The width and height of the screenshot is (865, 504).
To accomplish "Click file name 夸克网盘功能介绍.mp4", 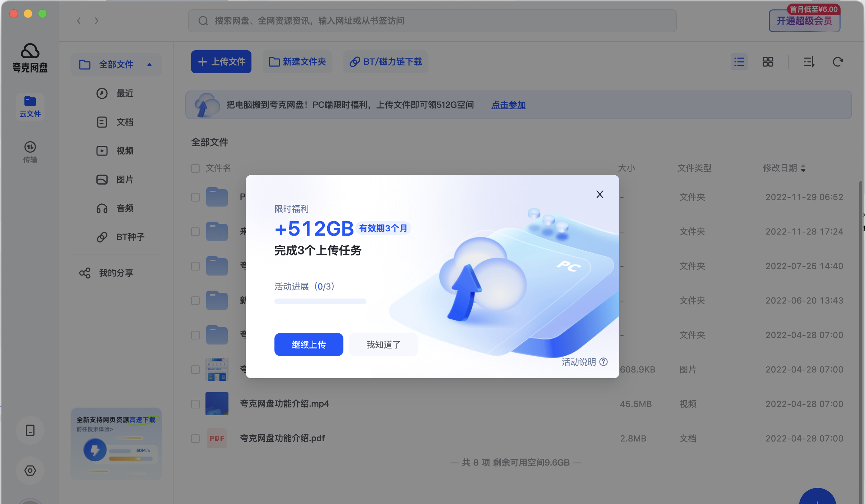I will (285, 404).
